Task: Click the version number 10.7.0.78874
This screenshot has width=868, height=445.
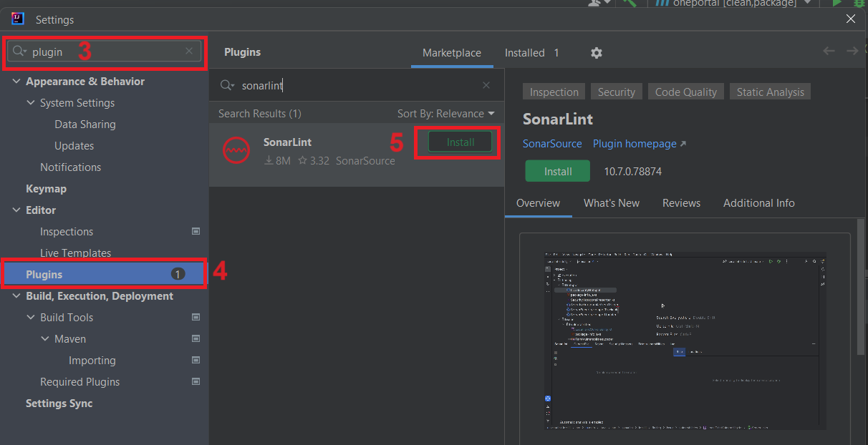Action: pyautogui.click(x=633, y=172)
